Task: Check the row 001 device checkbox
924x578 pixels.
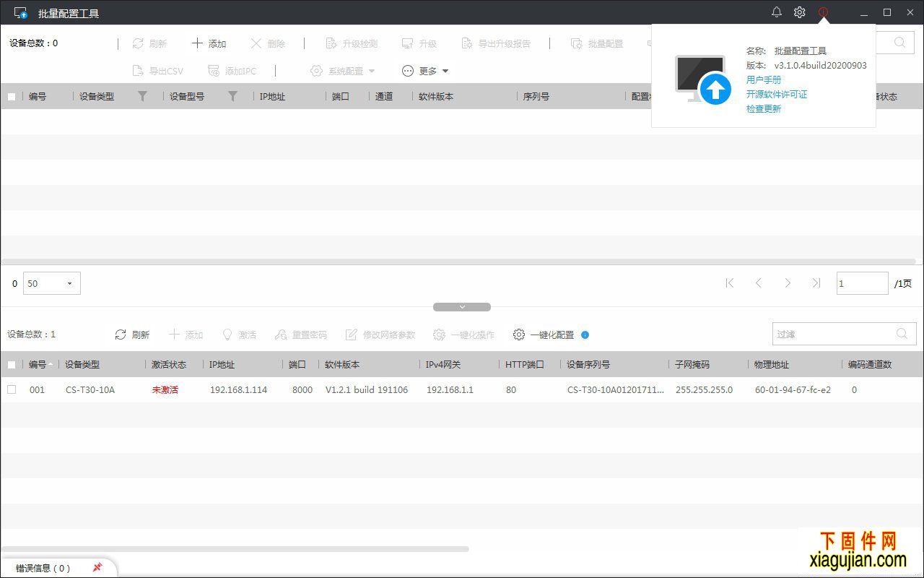Action: click(x=12, y=389)
